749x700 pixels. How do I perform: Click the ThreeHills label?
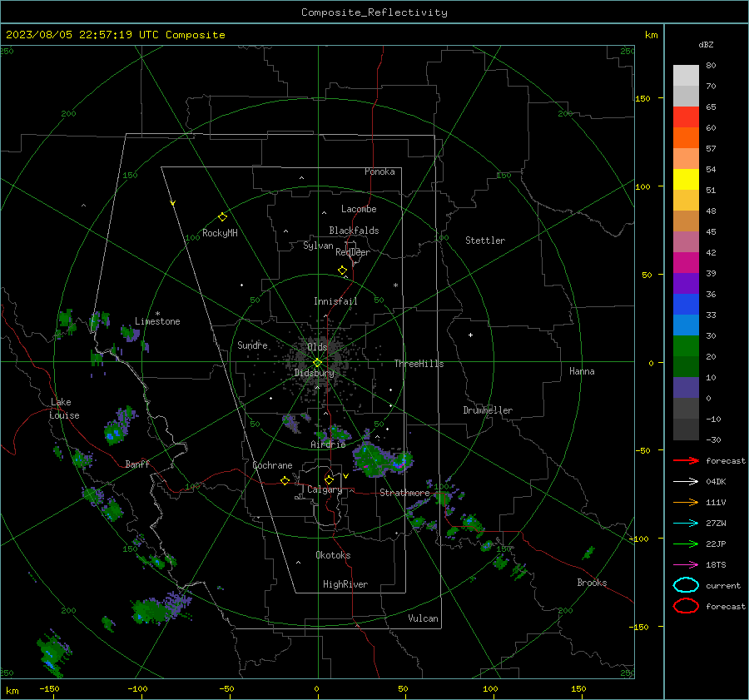(419, 364)
